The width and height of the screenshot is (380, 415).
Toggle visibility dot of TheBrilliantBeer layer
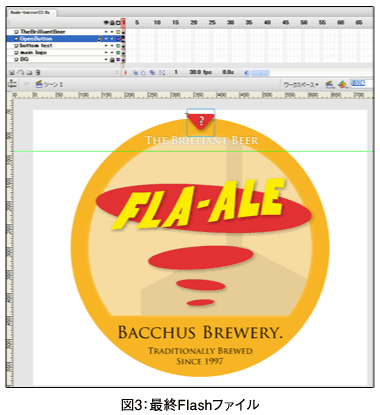pyautogui.click(x=106, y=32)
